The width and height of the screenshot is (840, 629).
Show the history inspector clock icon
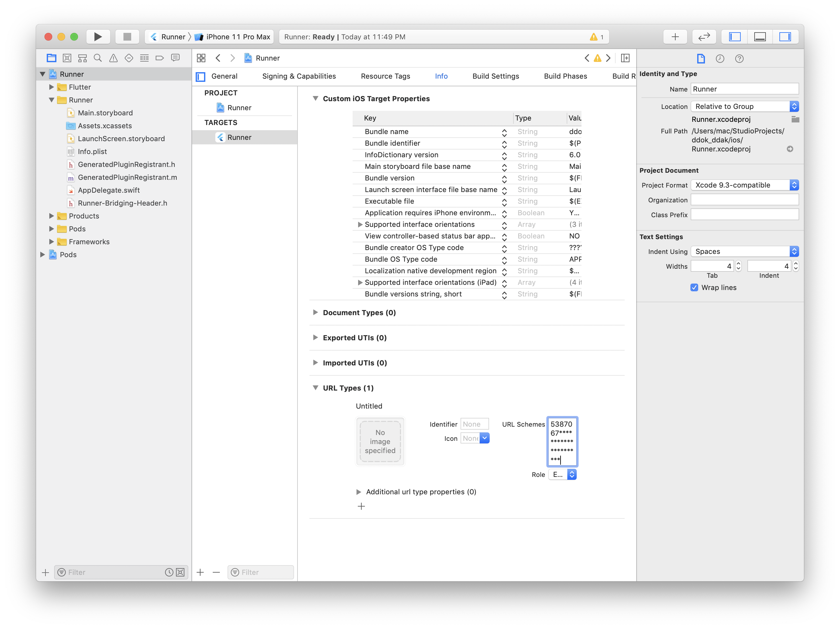(720, 59)
